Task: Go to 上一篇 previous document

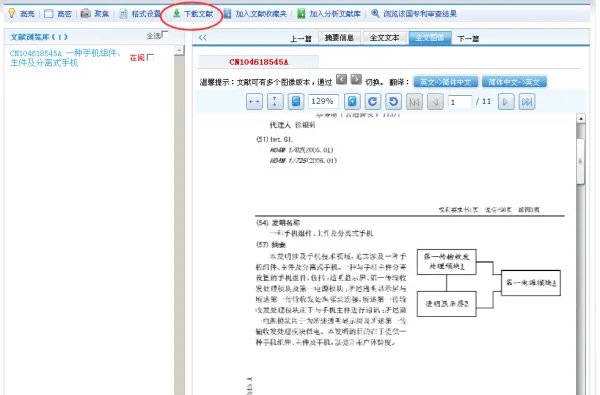Action: tap(301, 39)
